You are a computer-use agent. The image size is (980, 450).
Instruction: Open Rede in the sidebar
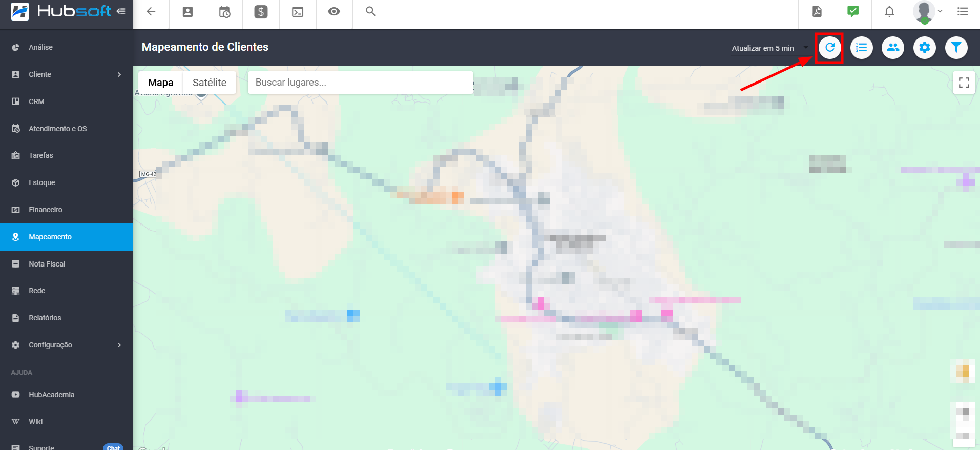click(66, 291)
